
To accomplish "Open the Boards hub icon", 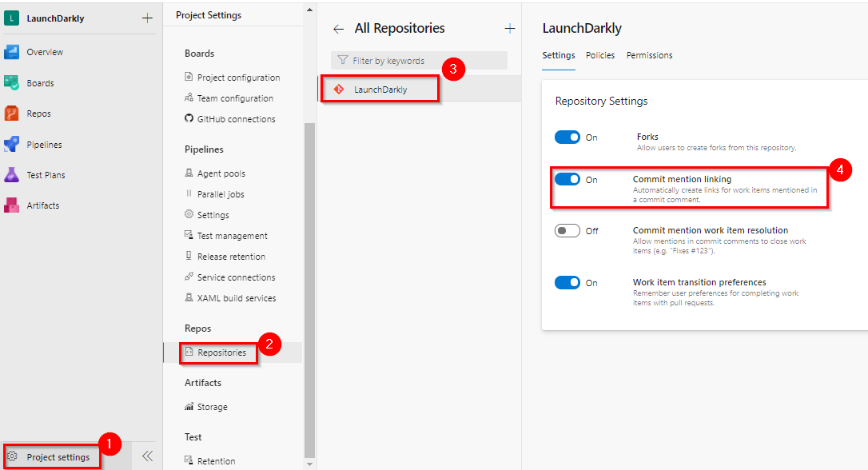I will 12,83.
